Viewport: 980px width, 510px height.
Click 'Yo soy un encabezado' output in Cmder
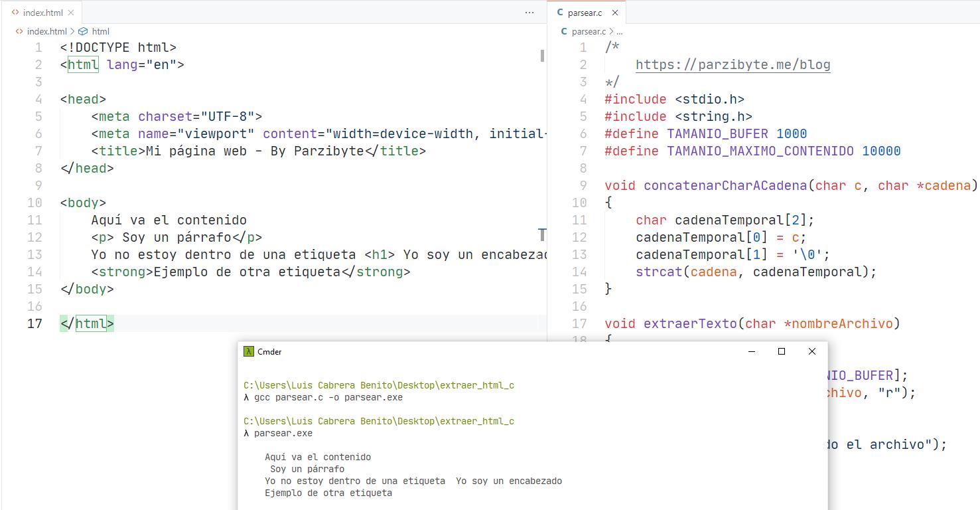(509, 481)
